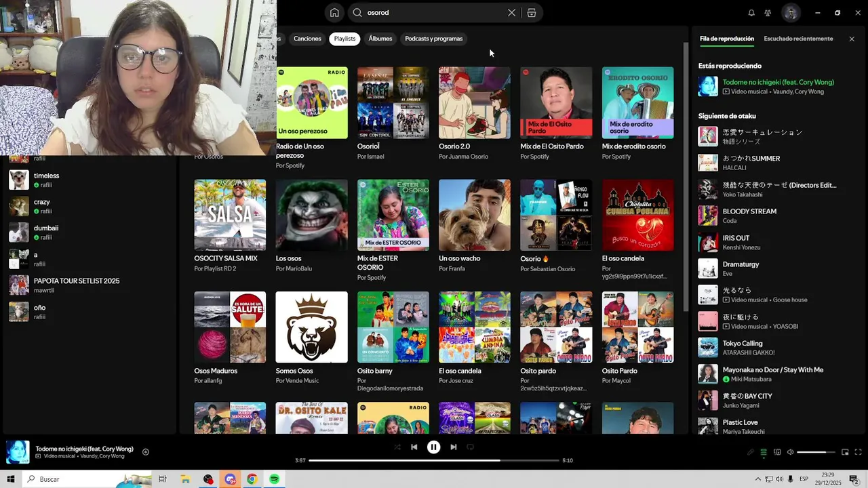This screenshot has width=868, height=488.
Task: Open the connect to a device icon
Action: (777, 452)
